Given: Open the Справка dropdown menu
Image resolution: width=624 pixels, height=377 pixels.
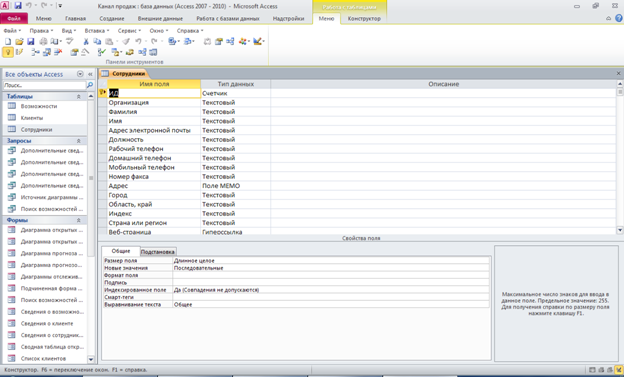Looking at the screenshot, I should [190, 30].
